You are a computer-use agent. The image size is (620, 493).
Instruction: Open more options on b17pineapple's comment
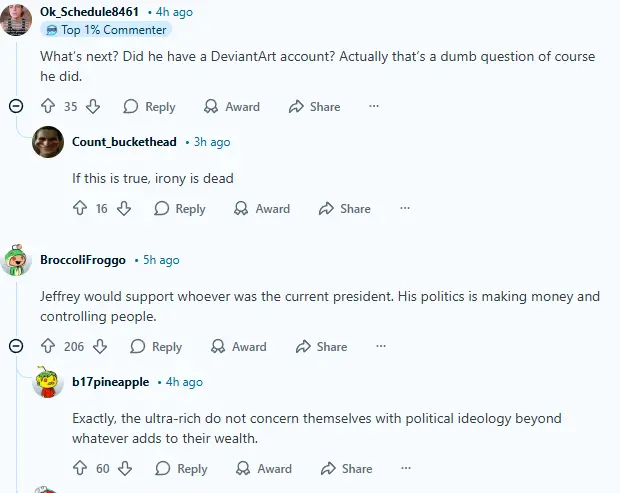point(407,468)
